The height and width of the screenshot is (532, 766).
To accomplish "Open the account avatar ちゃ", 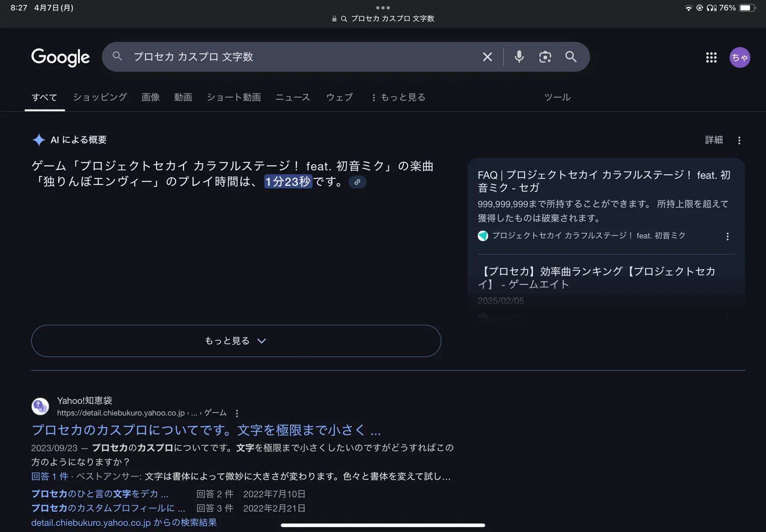I will pyautogui.click(x=740, y=57).
